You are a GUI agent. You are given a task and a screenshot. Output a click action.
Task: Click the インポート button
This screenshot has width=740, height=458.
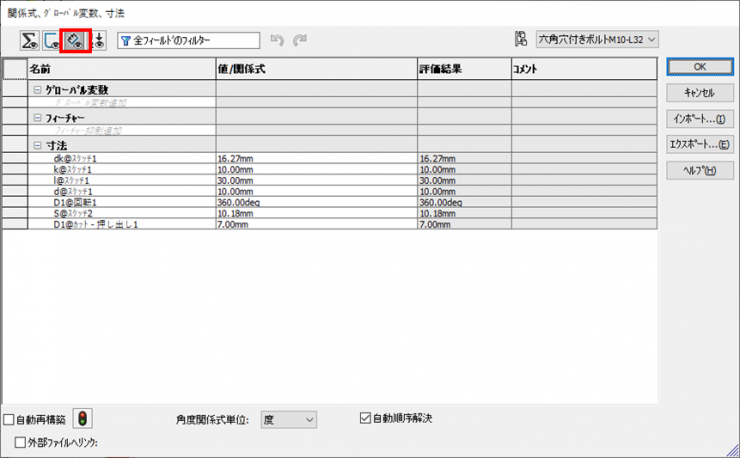(700, 119)
